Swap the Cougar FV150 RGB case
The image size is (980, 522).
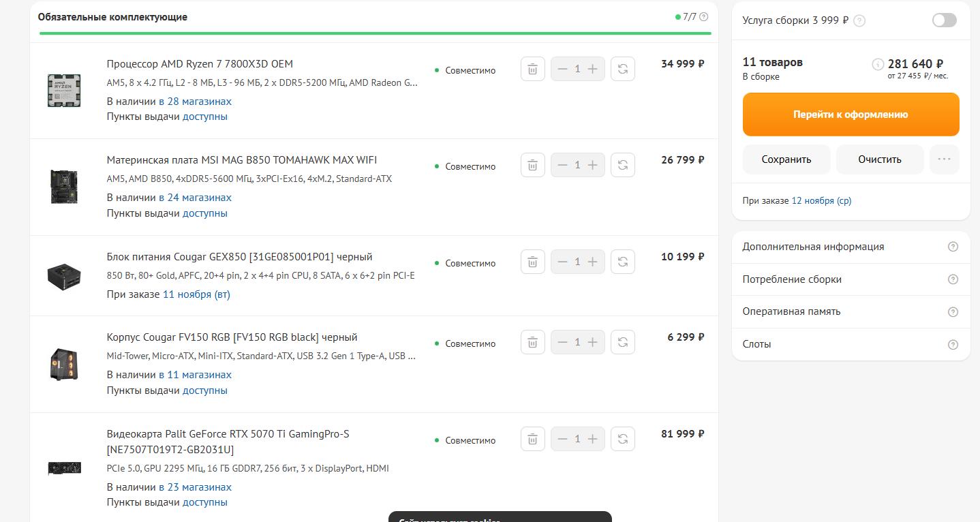coord(623,342)
